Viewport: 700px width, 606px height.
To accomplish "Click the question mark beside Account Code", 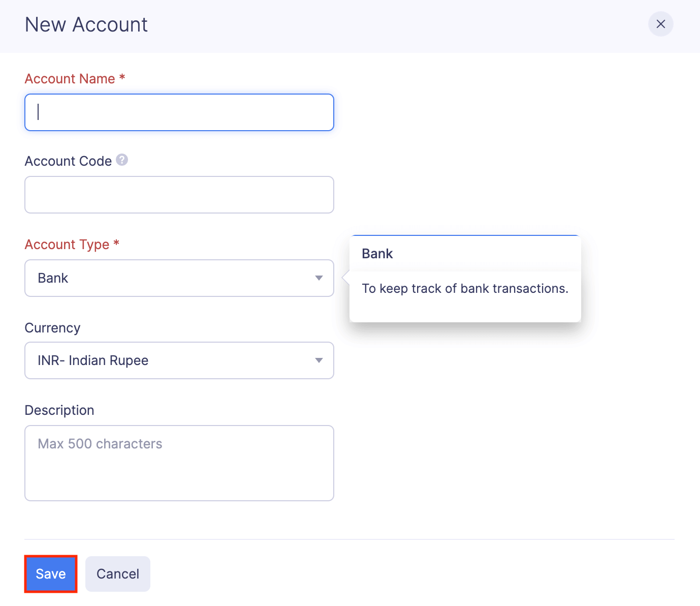I will 121,160.
